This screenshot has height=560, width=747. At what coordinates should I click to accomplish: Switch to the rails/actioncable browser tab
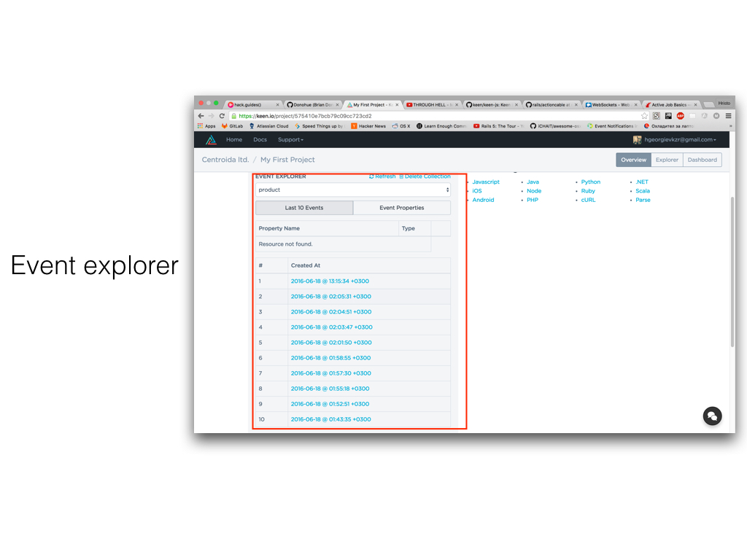[551, 104]
